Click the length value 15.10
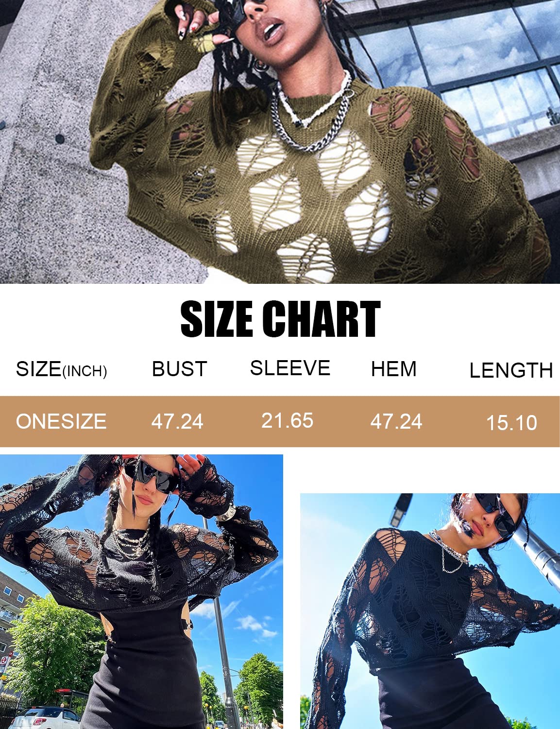 coord(512,423)
